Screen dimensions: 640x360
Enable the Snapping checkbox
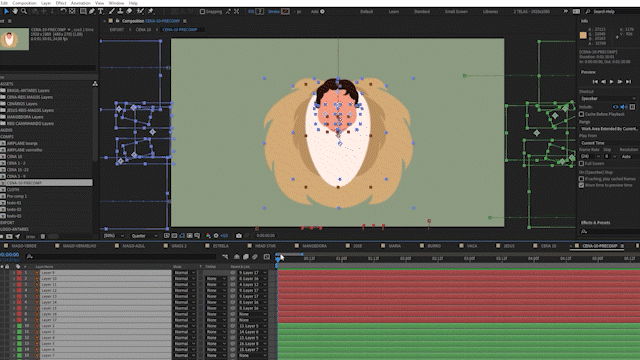pos(202,11)
